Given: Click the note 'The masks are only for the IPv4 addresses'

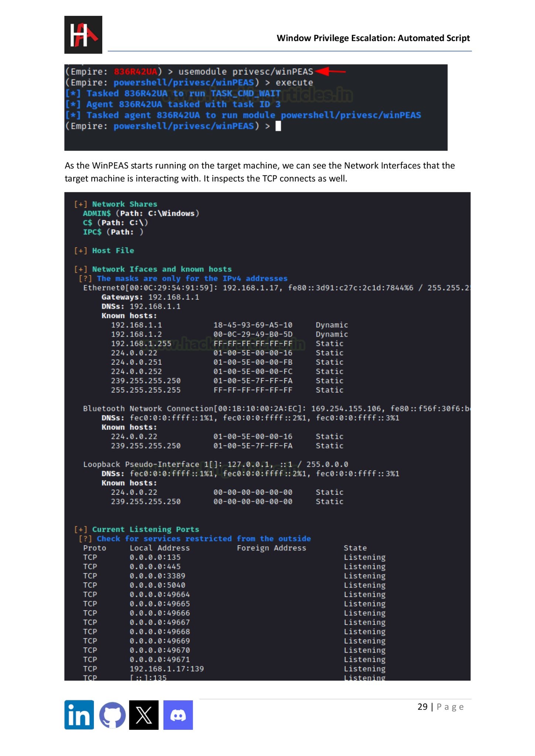Looking at the screenshot, I should pos(192,278).
